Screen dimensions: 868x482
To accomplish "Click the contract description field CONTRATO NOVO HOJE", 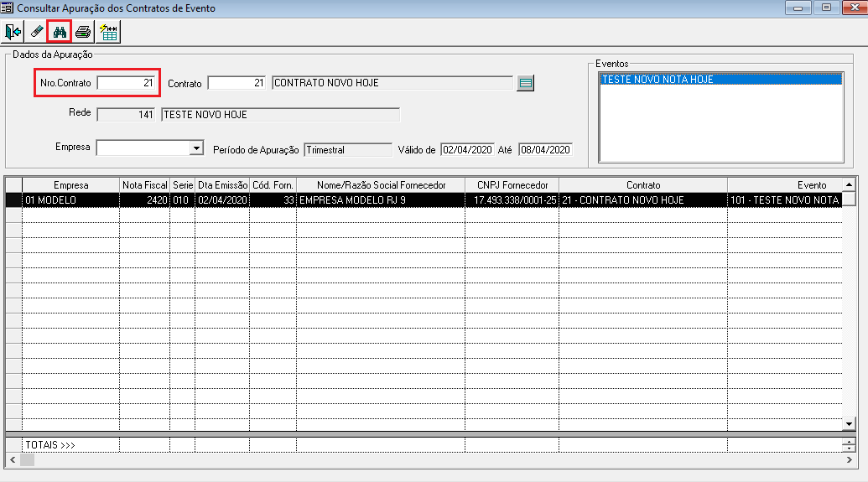I will pyautogui.click(x=392, y=83).
